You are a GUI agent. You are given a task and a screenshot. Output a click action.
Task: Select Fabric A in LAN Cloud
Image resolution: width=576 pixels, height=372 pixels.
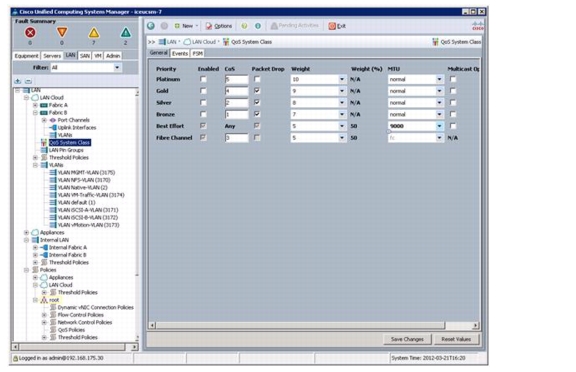(58, 105)
